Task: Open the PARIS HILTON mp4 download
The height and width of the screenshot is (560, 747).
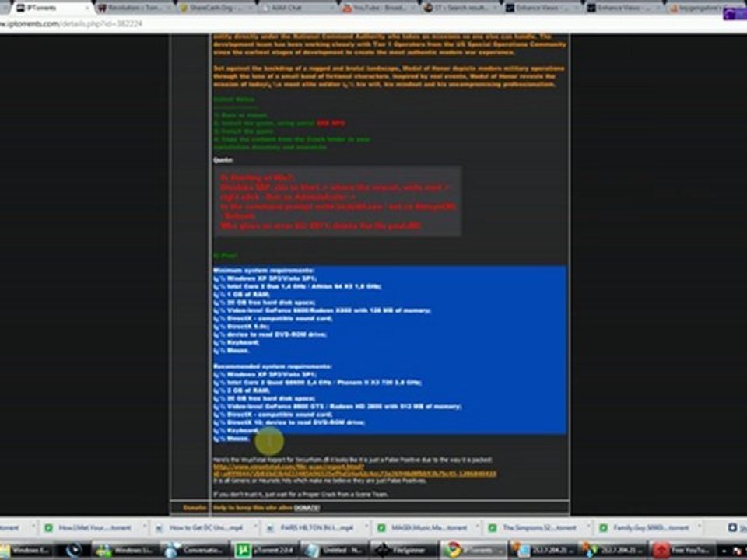Action: pos(310,527)
